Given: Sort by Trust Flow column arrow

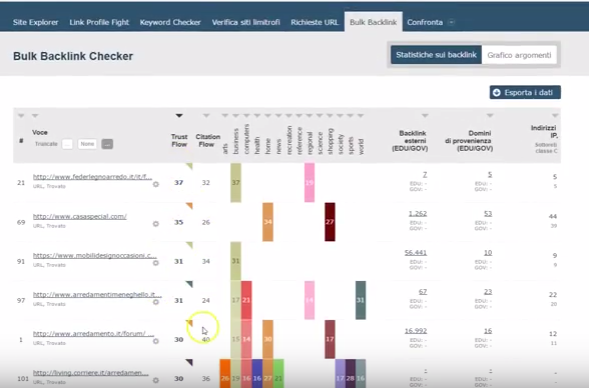Looking at the screenshot, I should pyautogui.click(x=179, y=116).
